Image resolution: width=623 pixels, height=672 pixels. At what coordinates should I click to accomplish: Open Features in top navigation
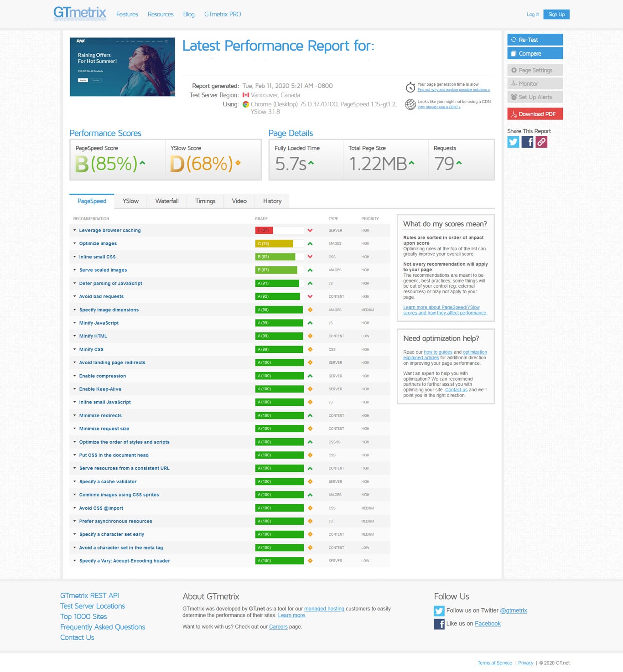click(x=127, y=14)
